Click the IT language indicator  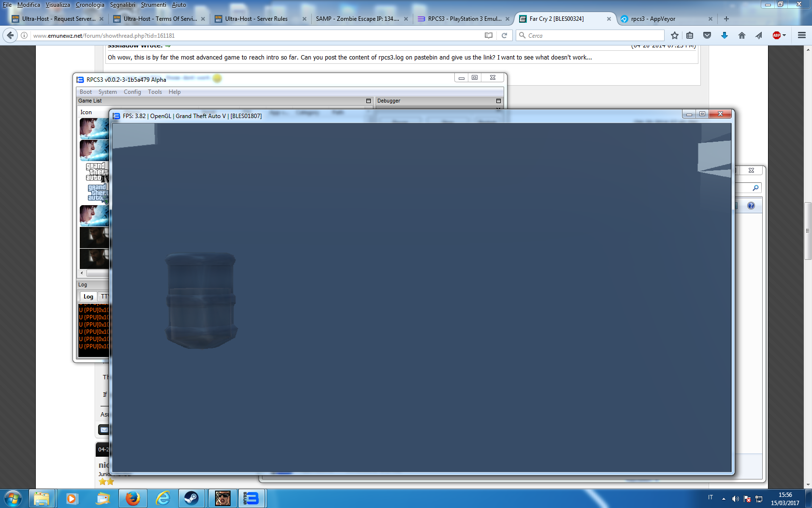710,497
